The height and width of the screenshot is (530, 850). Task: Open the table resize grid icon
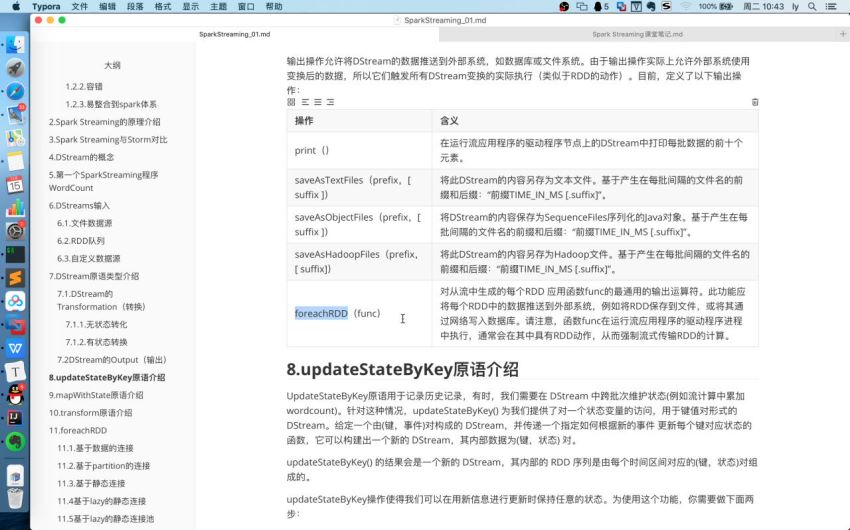291,102
